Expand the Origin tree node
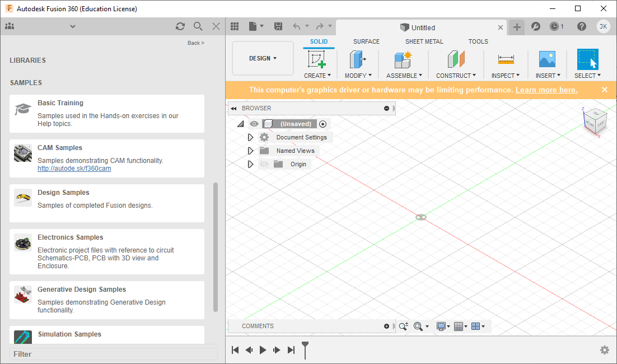Image resolution: width=617 pixels, height=364 pixels. (x=250, y=164)
